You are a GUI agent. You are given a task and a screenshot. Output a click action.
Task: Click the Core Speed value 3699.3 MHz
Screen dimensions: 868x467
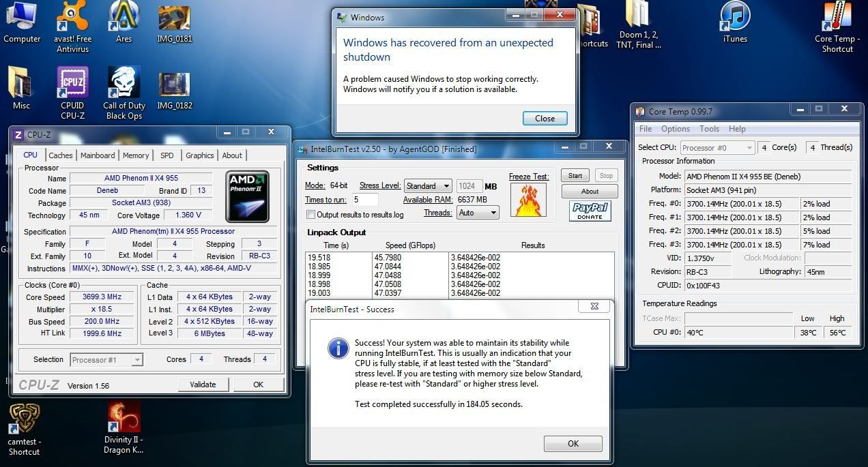click(102, 297)
